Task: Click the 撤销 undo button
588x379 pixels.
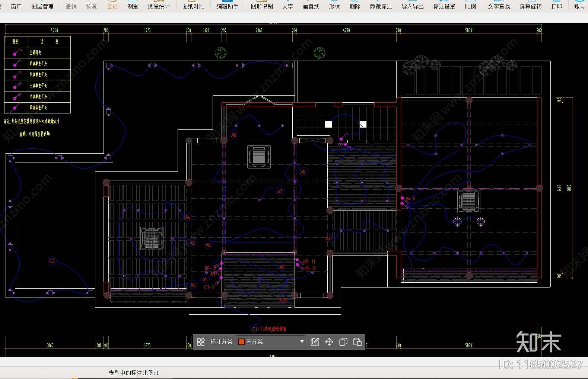Action: [x=71, y=6]
